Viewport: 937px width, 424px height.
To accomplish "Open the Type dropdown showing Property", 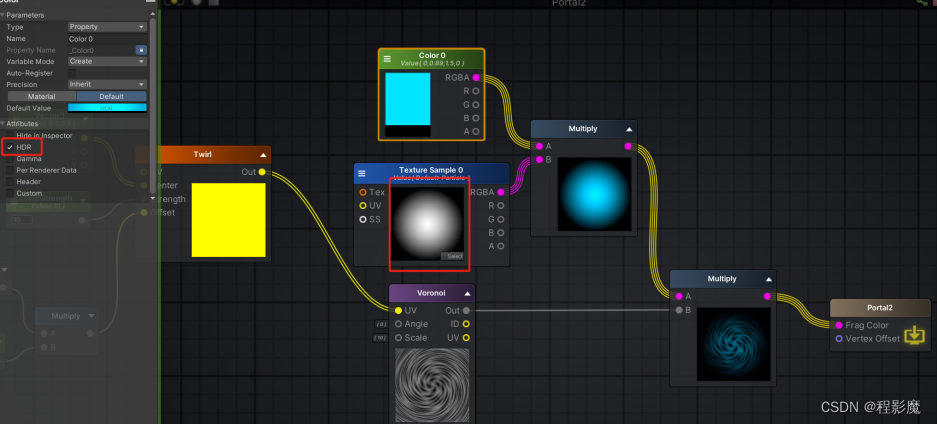I will 107,27.
